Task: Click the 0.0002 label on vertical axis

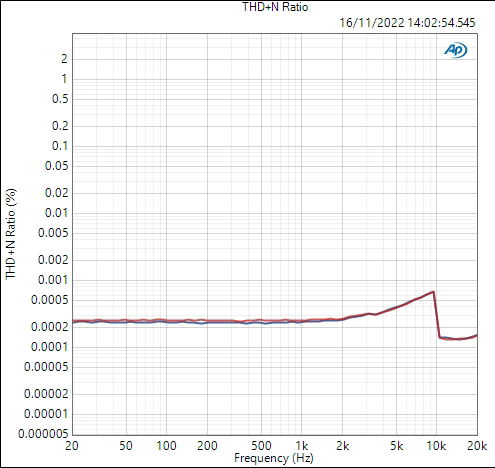Action: tap(49, 327)
